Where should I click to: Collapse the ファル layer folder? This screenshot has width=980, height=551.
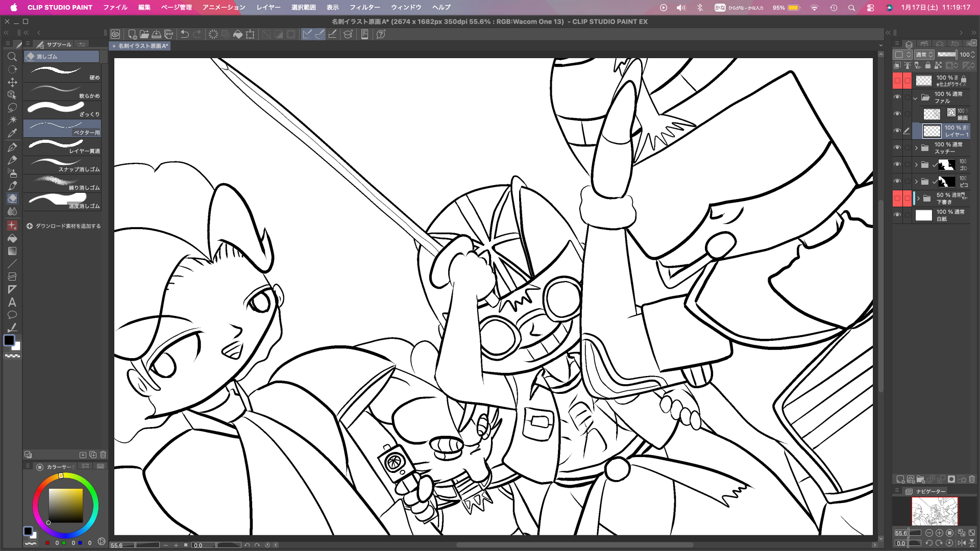915,97
